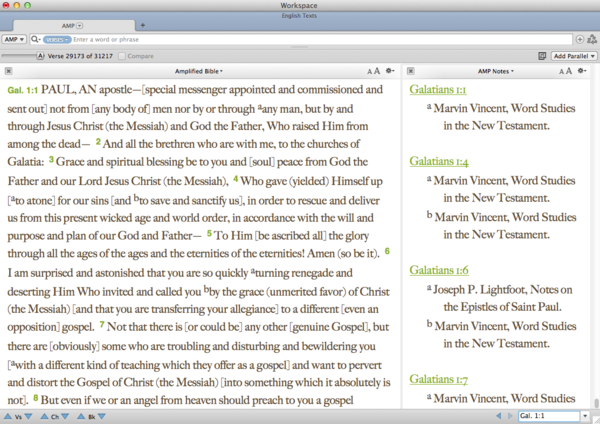Click footnote 'a' before 'with a different kind'

click(13, 363)
